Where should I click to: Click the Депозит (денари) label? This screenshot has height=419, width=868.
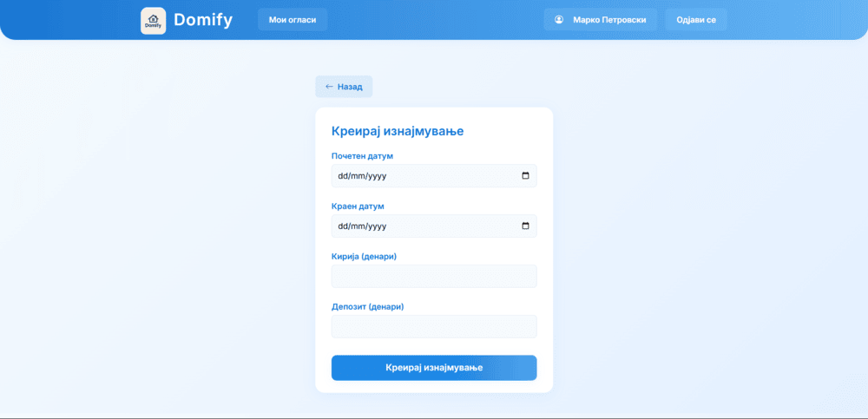pos(367,306)
